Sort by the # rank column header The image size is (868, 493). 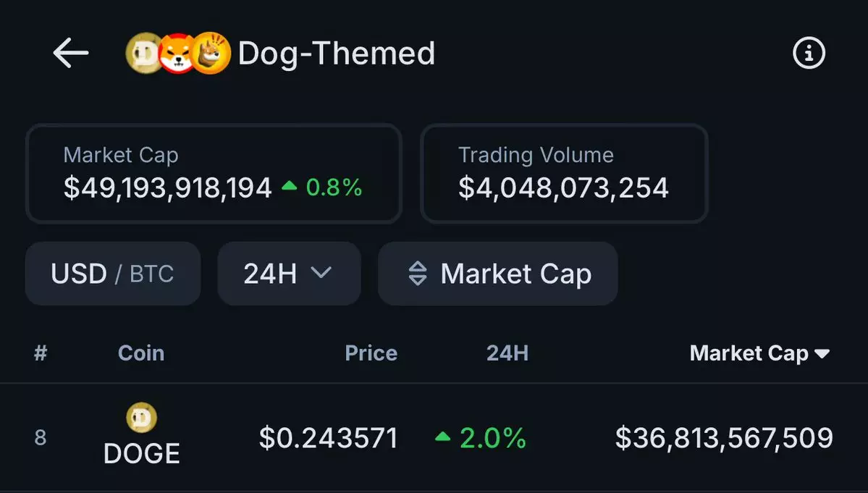(41, 353)
